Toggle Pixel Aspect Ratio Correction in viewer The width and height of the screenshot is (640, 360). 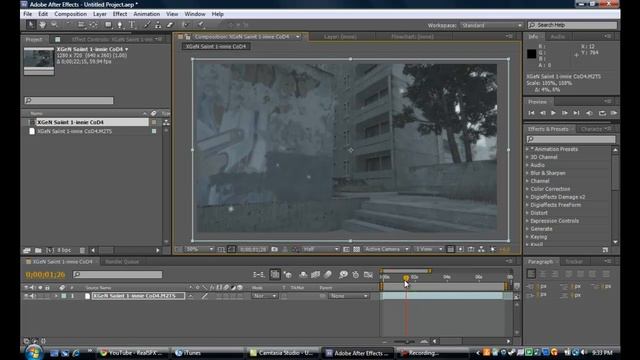pyautogui.click(x=450, y=249)
